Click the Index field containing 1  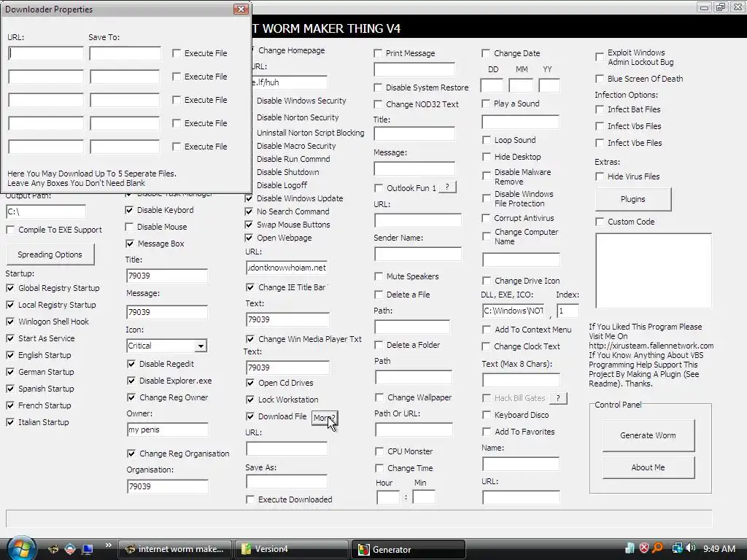click(x=568, y=311)
